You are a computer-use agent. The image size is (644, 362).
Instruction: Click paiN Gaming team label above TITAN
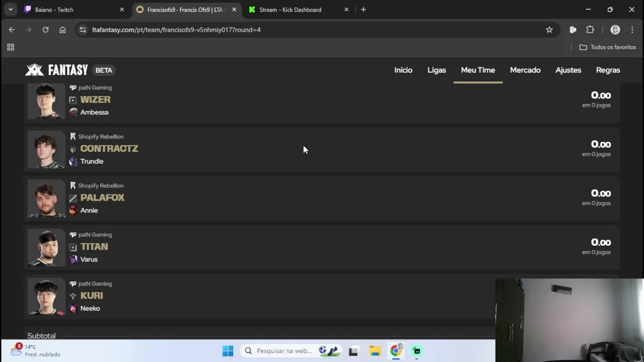pos(95,235)
